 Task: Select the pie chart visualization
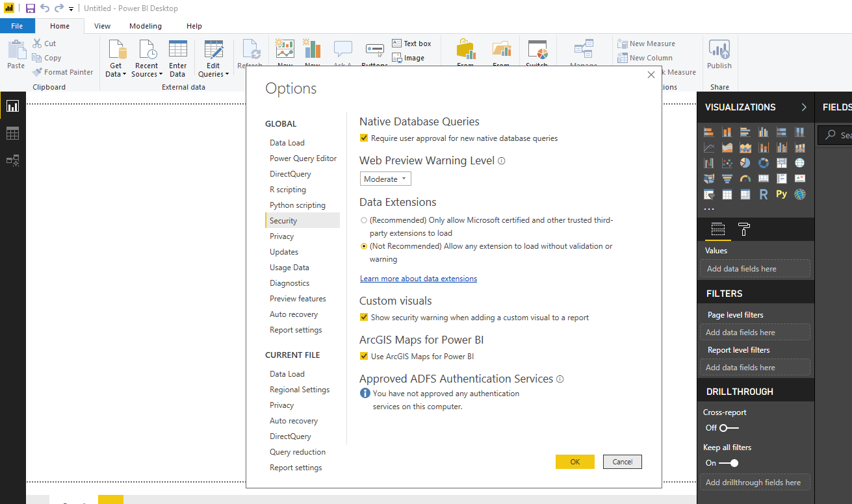[x=745, y=163]
